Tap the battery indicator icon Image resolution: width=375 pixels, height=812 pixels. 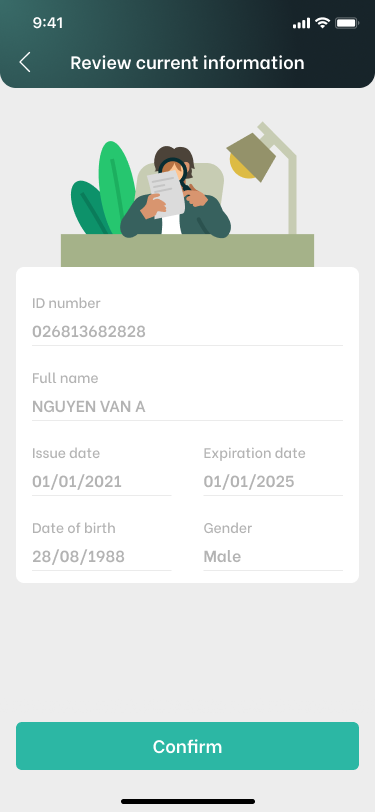click(347, 23)
